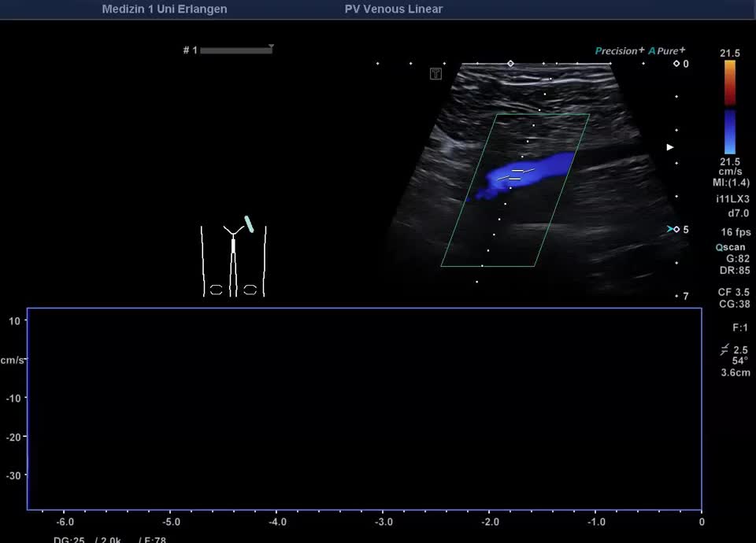
Task: Click Medizin 1 Uni Erlangen header
Action: point(165,9)
